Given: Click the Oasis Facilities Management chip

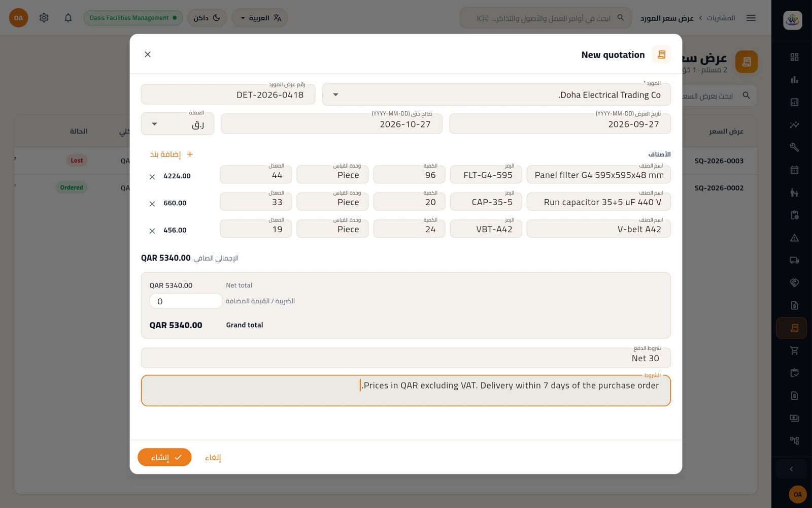Looking at the screenshot, I should coord(133,18).
